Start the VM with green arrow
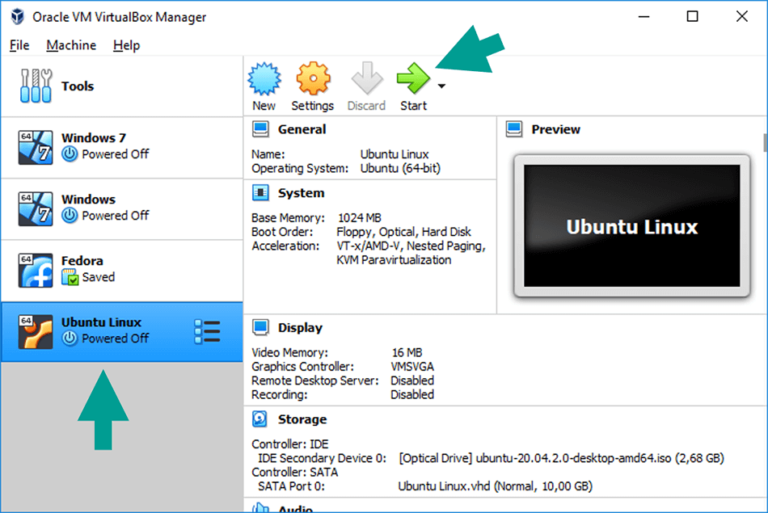Viewport: 768px width, 513px height. 413,78
